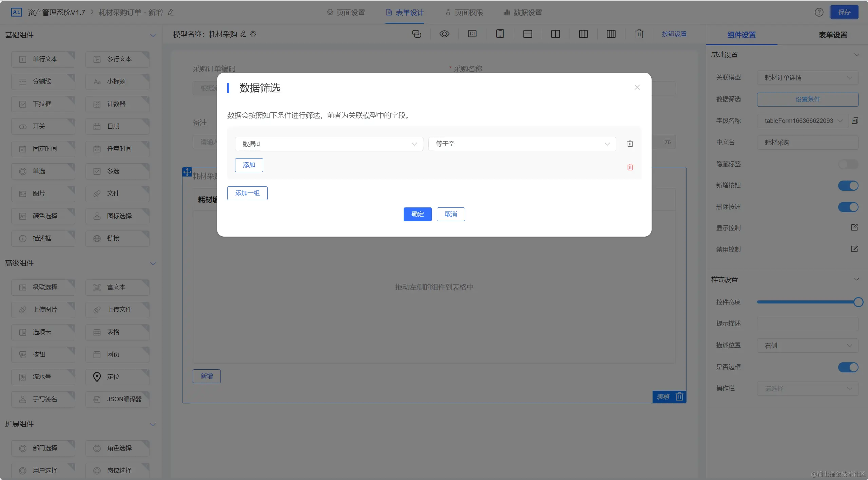
Task: Click the grey trash icon in condition row
Action: coord(630,144)
